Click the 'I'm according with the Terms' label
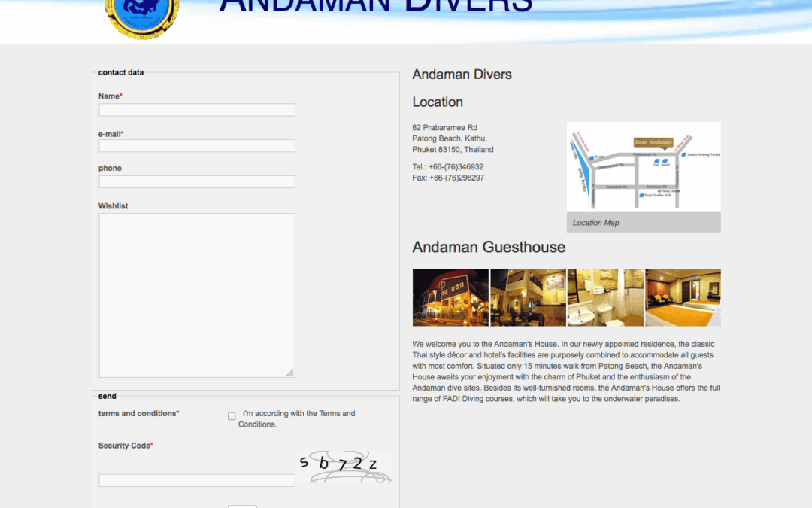 pyautogui.click(x=297, y=419)
